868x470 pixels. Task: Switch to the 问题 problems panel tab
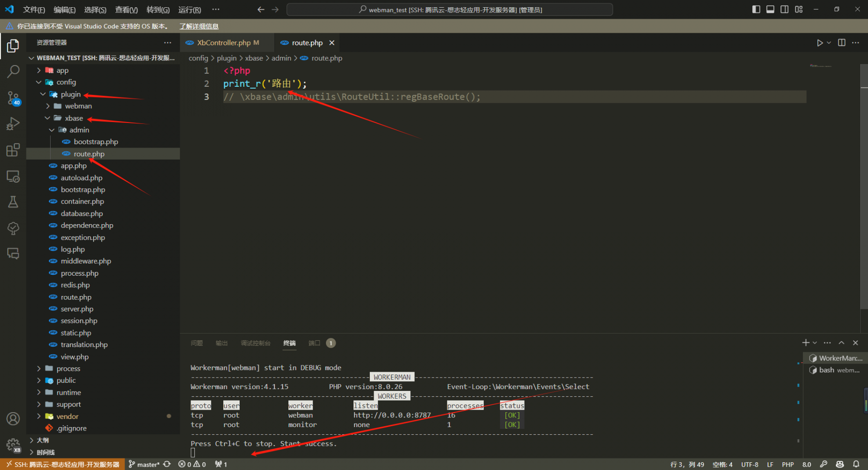[x=197, y=343]
